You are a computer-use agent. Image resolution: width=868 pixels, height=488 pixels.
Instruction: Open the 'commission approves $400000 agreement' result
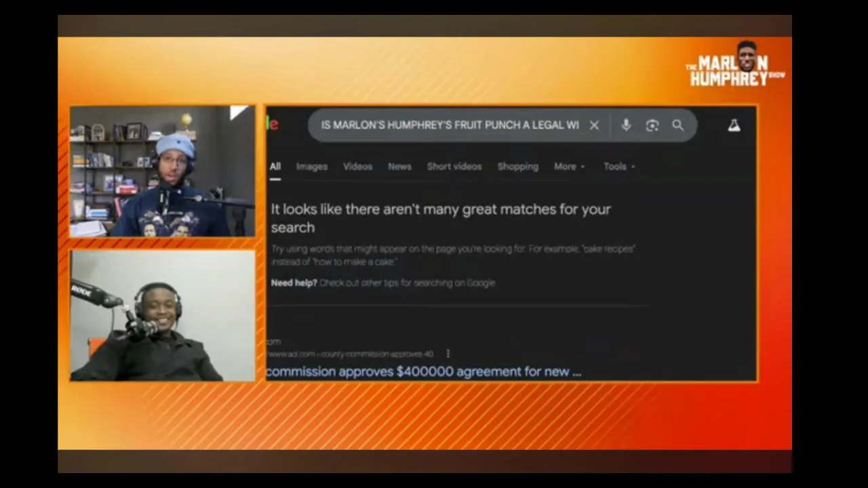(x=423, y=372)
